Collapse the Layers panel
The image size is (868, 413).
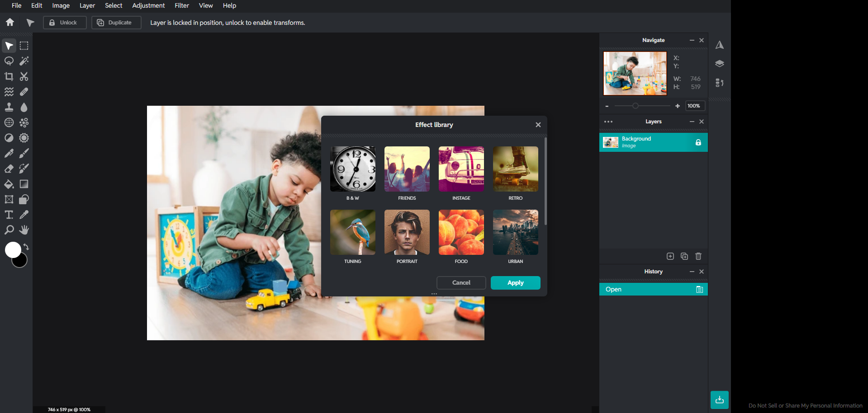[692, 122]
